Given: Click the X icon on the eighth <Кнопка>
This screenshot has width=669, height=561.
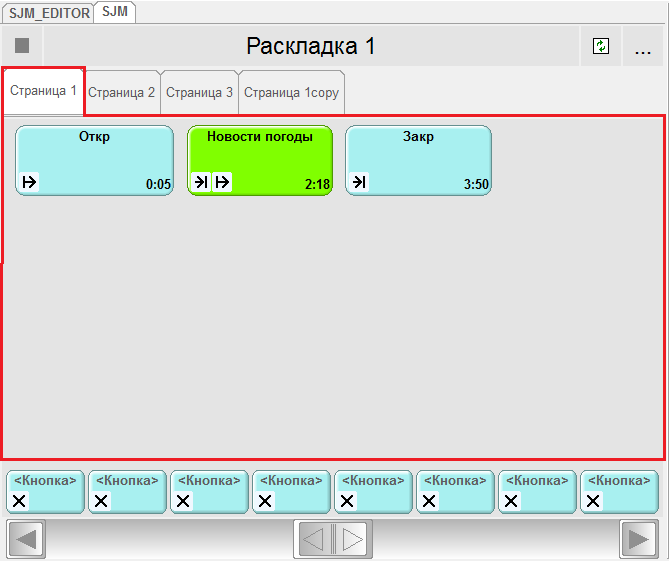Looking at the screenshot, I should [x=593, y=501].
